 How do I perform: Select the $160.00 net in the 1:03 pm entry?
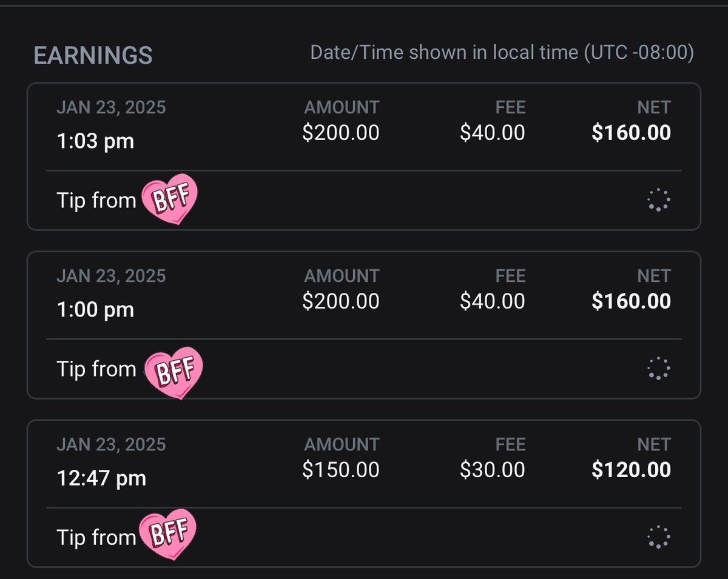tap(631, 133)
